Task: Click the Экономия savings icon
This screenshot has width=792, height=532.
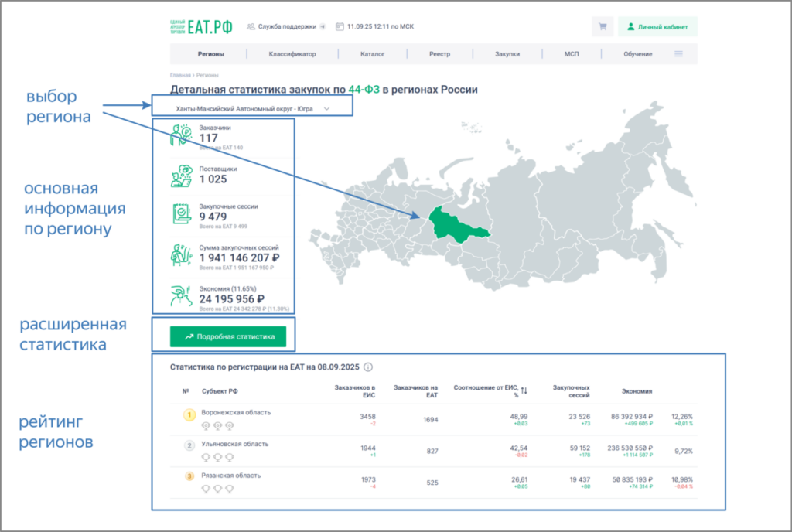Action: [181, 295]
